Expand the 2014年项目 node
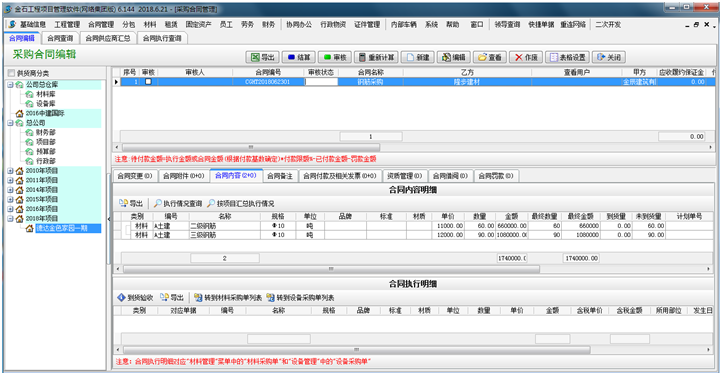This screenshot has height=375, width=722. tap(11, 190)
